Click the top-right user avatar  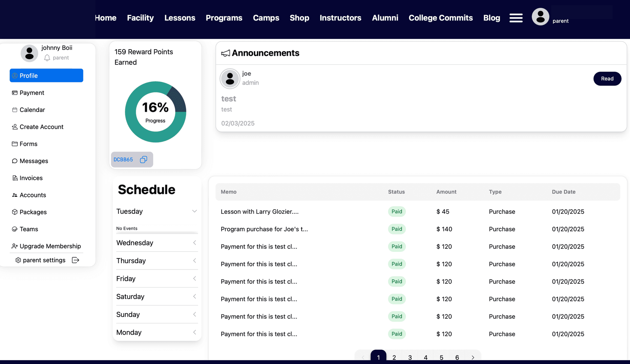tap(540, 17)
